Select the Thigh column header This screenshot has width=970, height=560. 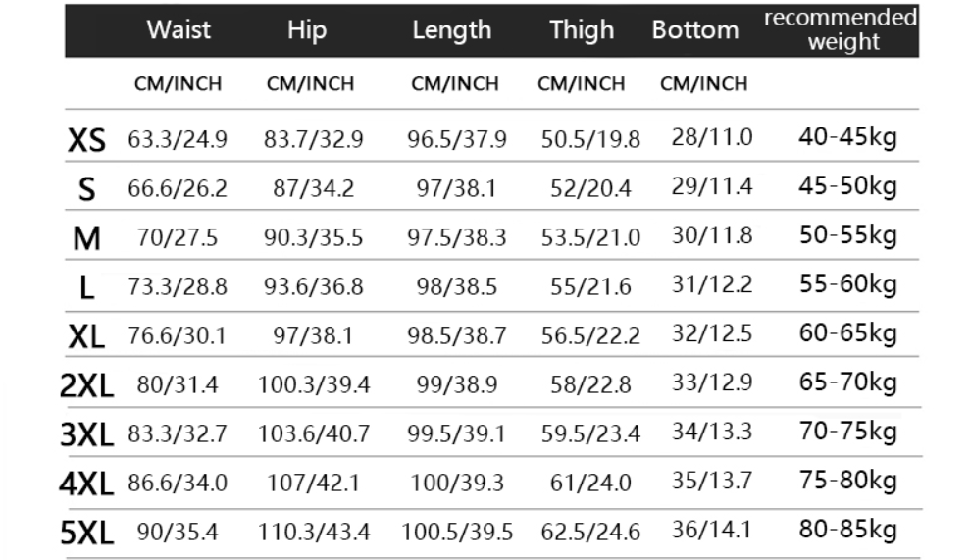pos(581,29)
